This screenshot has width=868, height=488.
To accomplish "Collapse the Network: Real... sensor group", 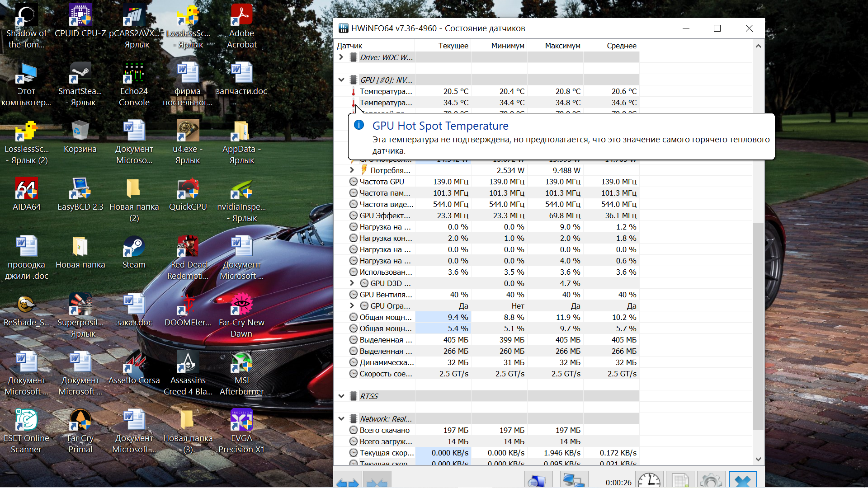I will (x=341, y=419).
